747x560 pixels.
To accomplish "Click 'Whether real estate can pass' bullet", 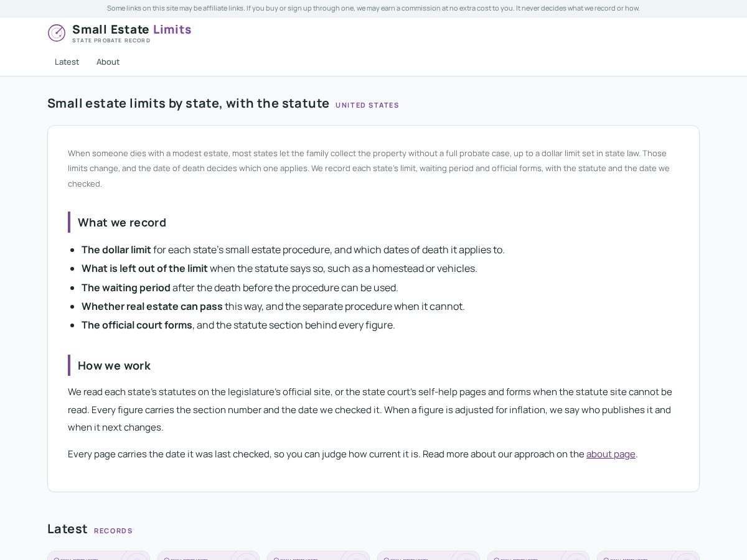I will (152, 306).
